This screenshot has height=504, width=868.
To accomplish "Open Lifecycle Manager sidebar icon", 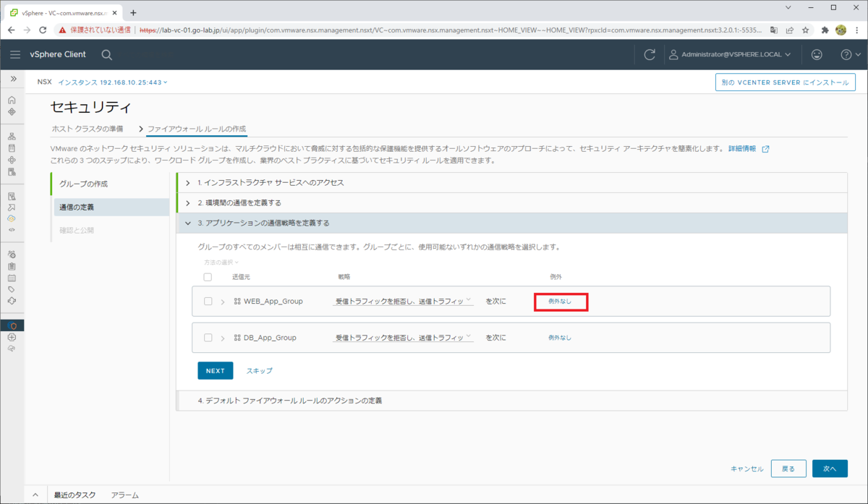I will 12,301.
